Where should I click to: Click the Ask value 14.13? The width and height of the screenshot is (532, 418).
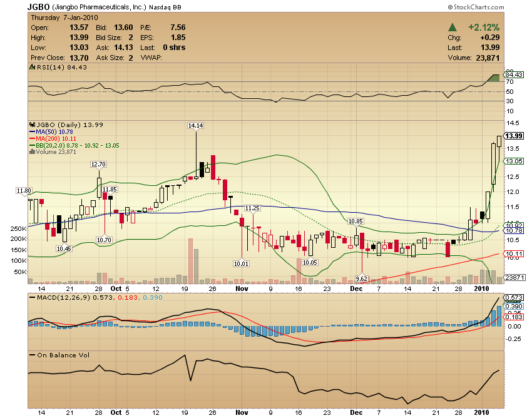click(x=123, y=48)
